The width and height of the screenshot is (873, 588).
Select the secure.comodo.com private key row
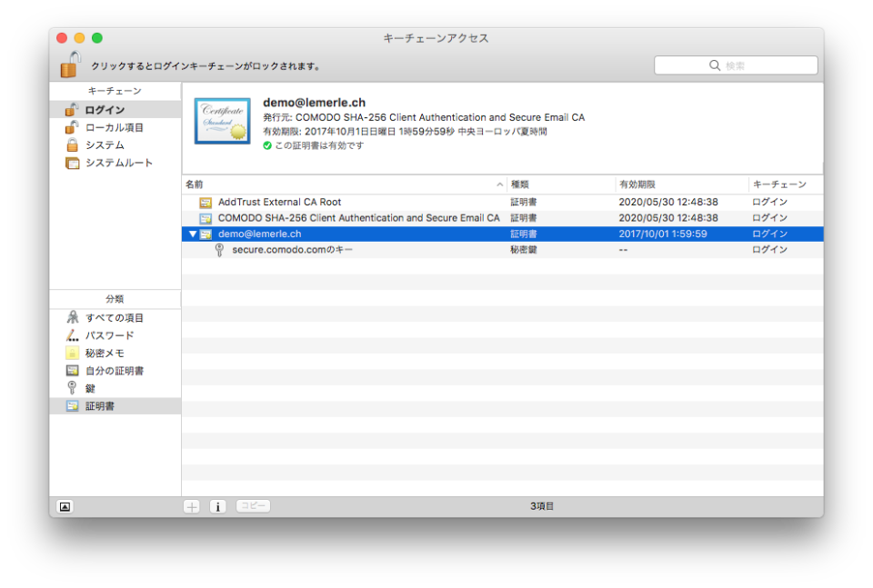[x=292, y=250]
